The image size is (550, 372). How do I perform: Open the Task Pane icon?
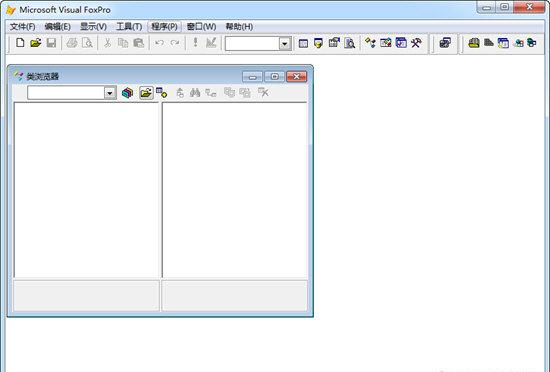click(401, 43)
